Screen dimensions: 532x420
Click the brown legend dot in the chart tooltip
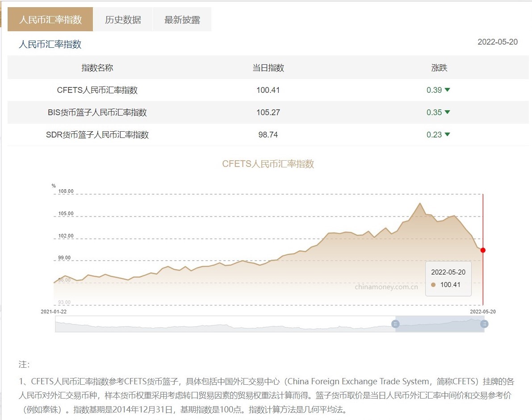(433, 285)
